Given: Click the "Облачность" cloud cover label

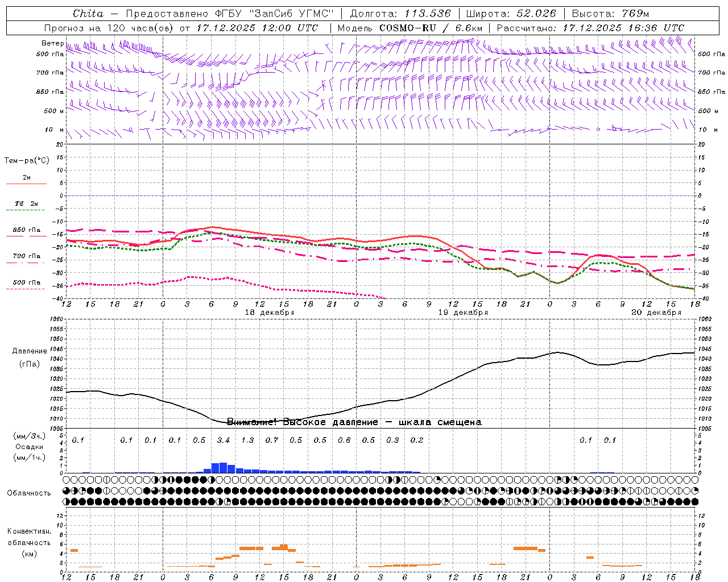Looking at the screenshot, I should (29, 493).
